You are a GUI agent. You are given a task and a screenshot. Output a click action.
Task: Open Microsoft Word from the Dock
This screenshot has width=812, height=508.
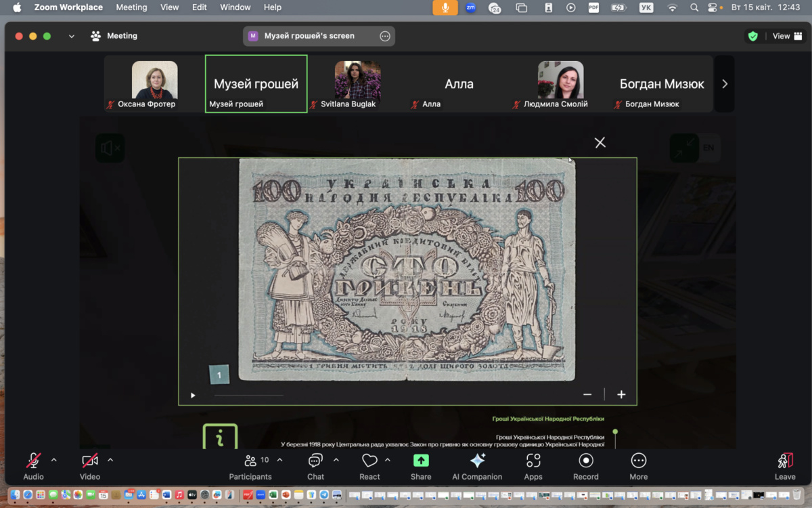tap(167, 495)
